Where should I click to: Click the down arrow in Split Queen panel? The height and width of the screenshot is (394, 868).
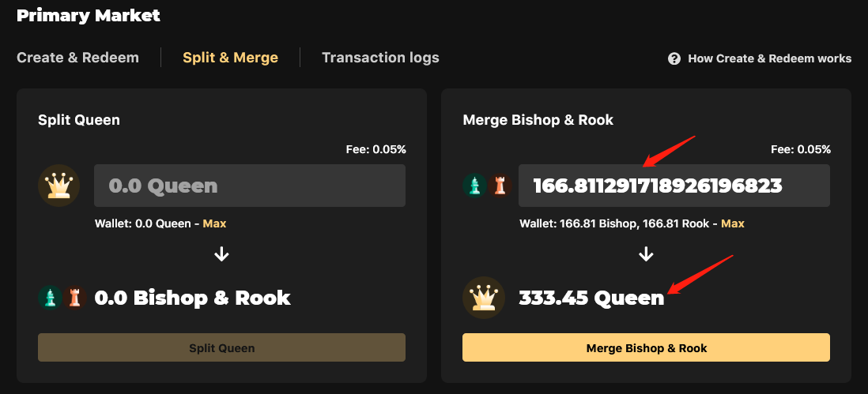pyautogui.click(x=222, y=253)
